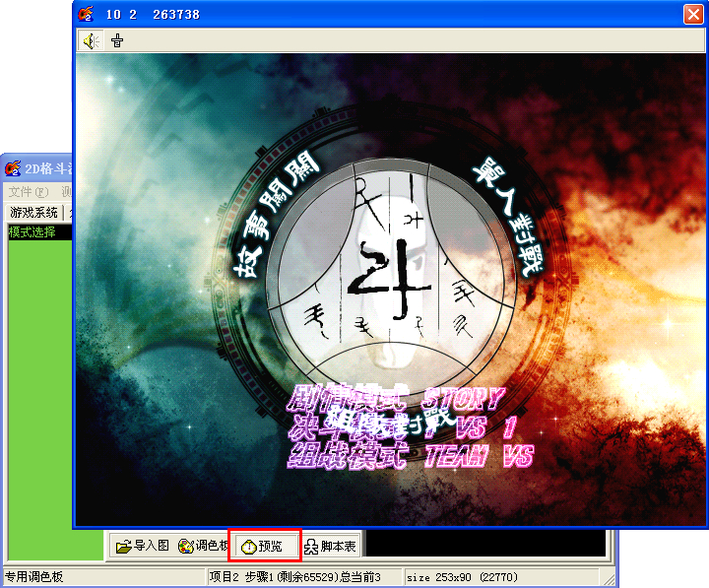Toggle the sound speaker icon in preview toolbar
709x588 pixels.
tap(91, 41)
